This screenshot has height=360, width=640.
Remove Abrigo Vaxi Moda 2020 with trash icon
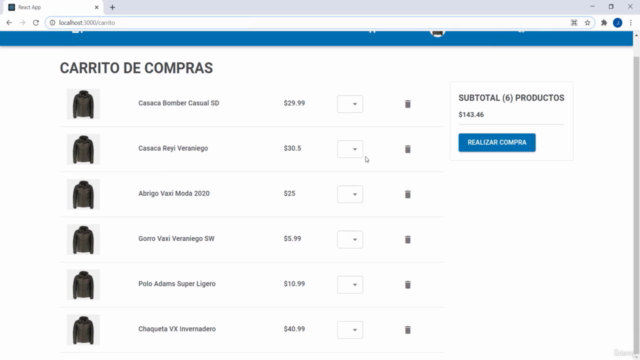click(407, 194)
